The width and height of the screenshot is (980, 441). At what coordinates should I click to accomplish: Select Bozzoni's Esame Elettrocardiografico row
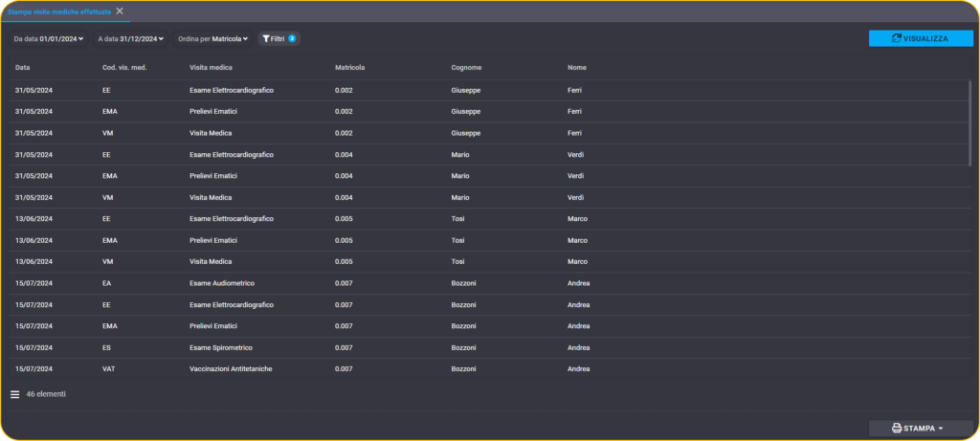point(489,305)
